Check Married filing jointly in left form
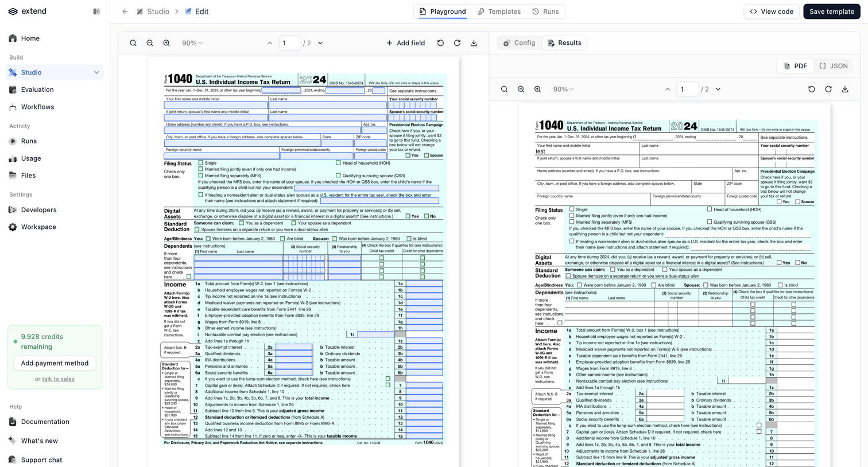 click(201, 169)
